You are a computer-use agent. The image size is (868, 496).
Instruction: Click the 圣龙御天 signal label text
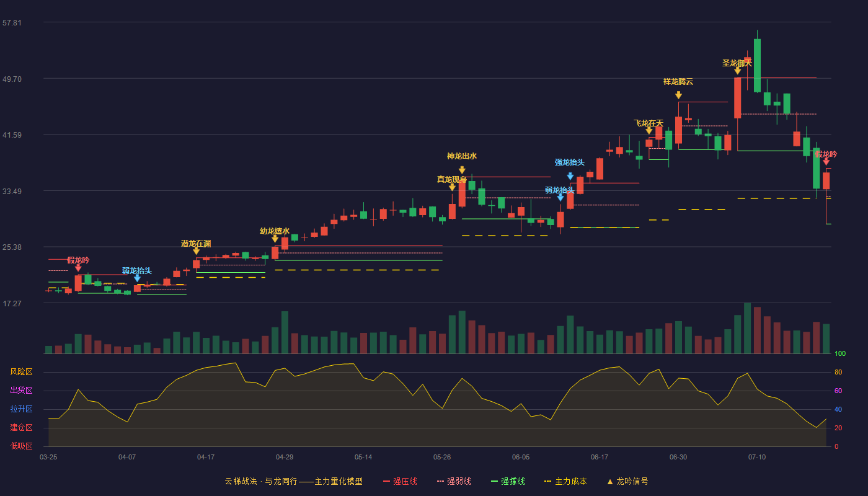tap(737, 63)
